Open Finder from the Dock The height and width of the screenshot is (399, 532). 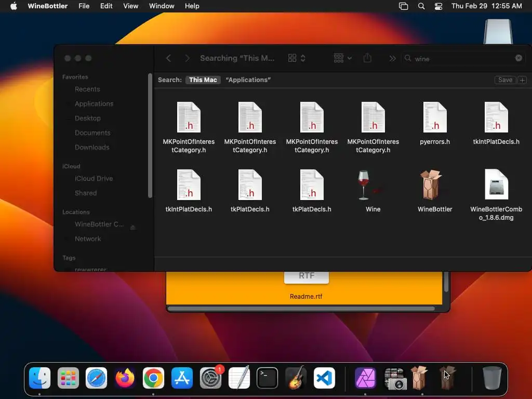(39, 378)
